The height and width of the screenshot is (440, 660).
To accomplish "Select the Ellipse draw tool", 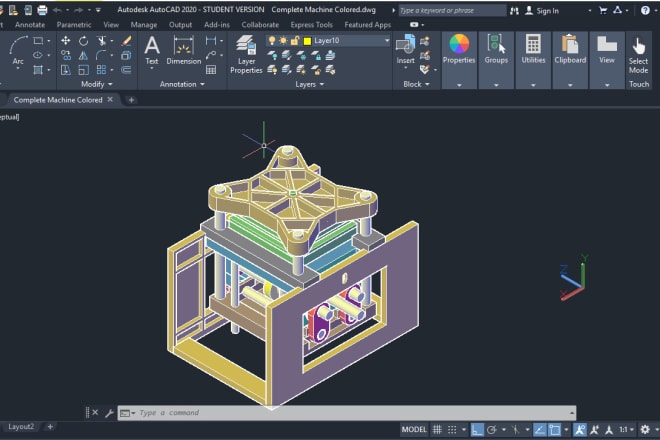I will tap(38, 55).
